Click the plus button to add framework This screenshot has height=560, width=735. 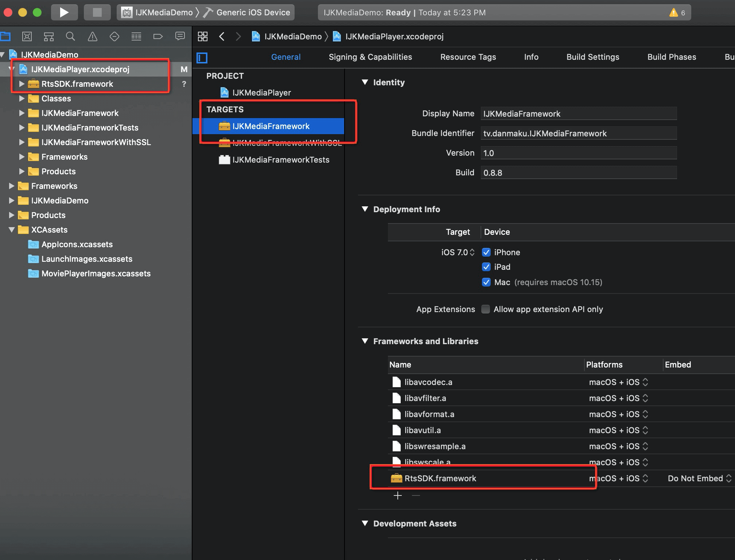398,495
